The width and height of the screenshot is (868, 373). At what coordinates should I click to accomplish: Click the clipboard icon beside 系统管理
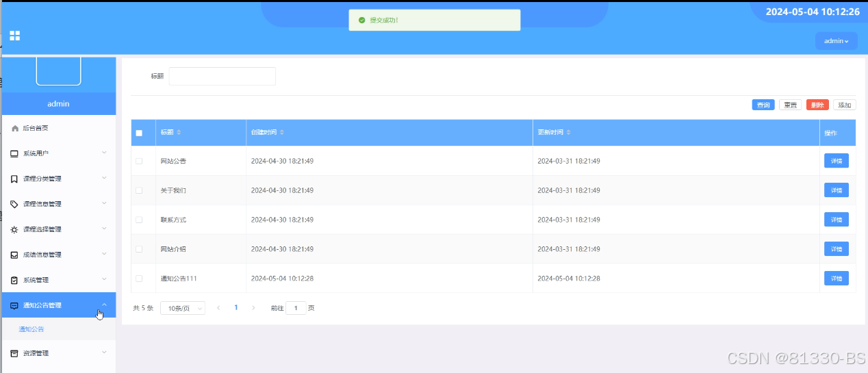click(14, 280)
